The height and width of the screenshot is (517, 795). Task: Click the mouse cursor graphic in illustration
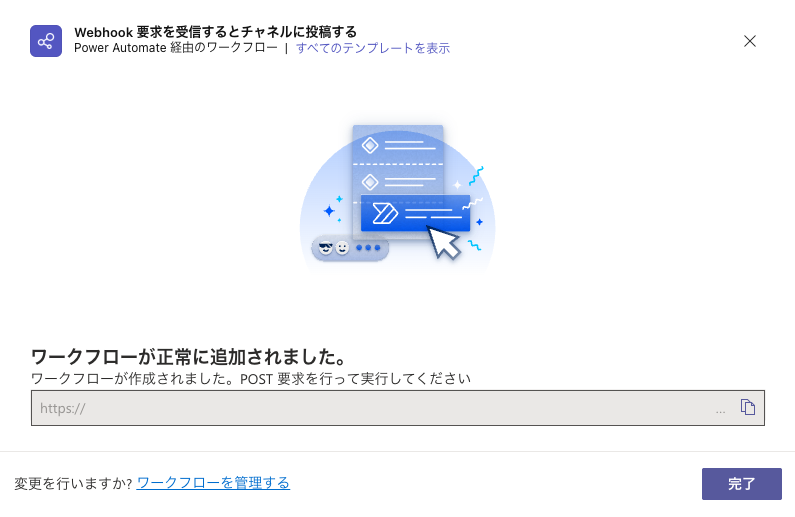444,242
